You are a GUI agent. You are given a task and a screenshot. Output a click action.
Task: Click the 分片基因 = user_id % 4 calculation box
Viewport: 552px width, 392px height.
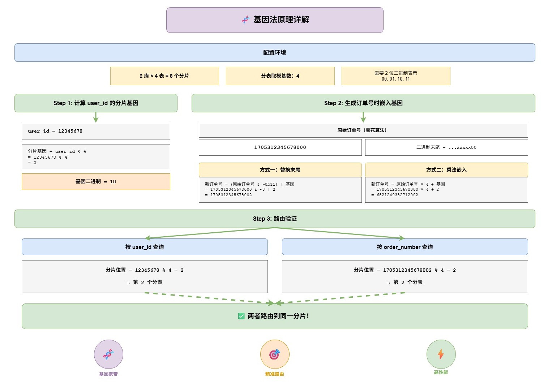click(96, 157)
